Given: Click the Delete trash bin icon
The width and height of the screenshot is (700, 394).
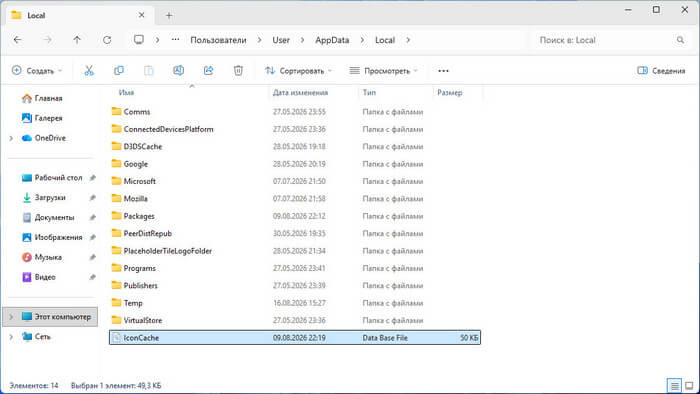Looking at the screenshot, I should click(x=238, y=71).
